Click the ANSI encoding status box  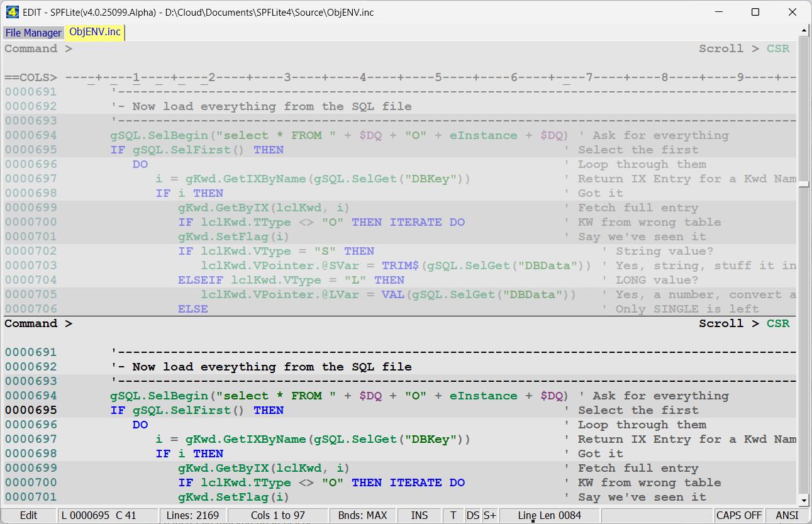(x=787, y=515)
